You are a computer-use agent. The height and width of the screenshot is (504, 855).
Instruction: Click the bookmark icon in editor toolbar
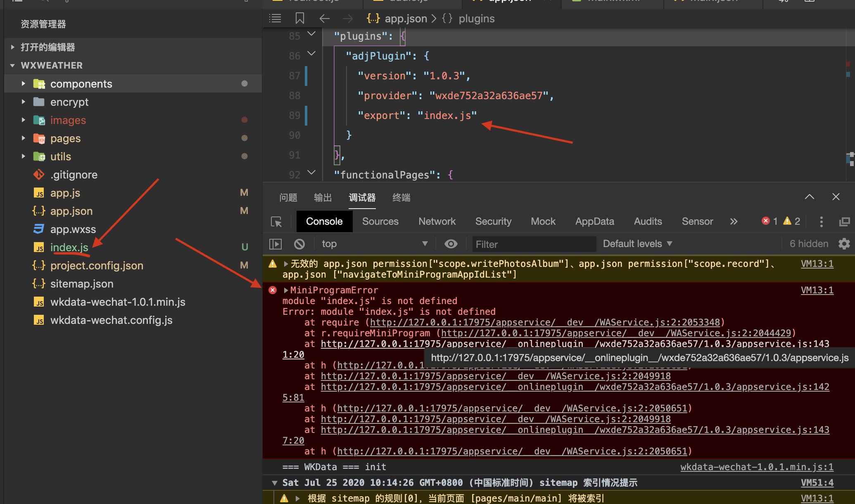tap(300, 19)
